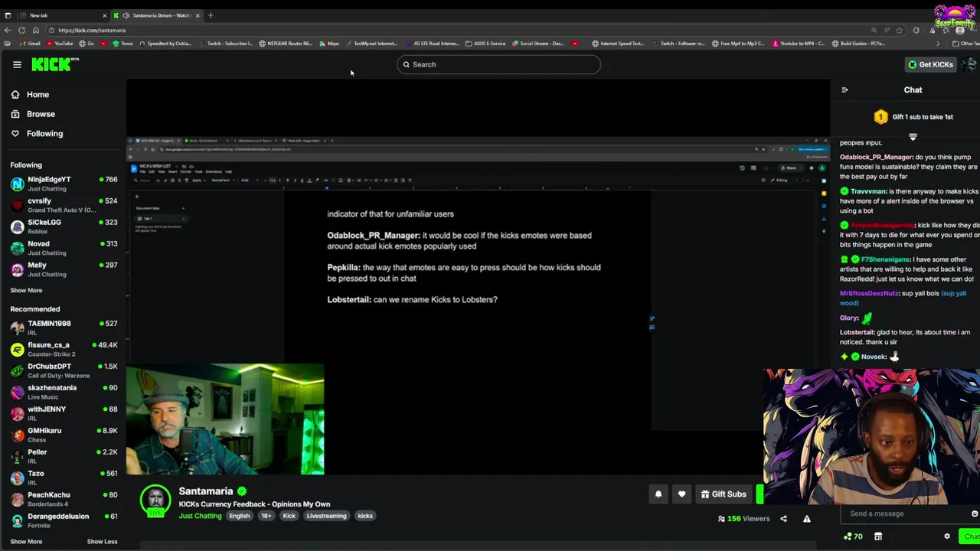The height and width of the screenshot is (551, 980).
Task: Click the share stream icon
Action: 783,519
